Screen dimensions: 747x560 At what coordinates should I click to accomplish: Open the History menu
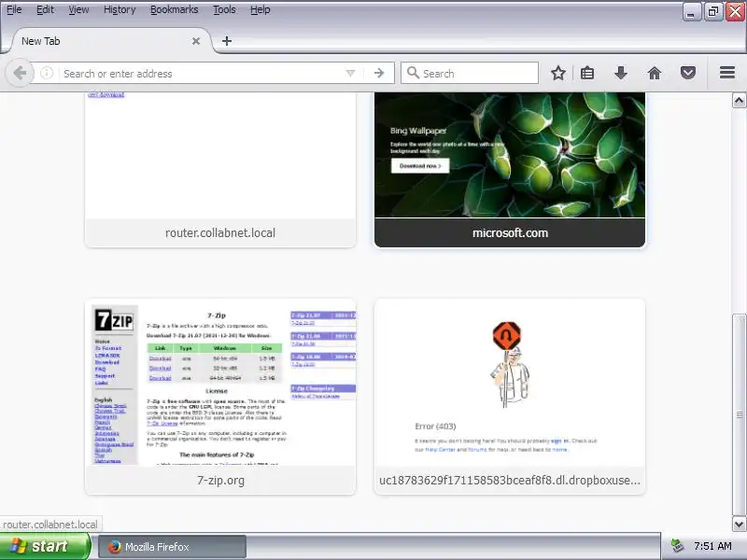click(120, 9)
